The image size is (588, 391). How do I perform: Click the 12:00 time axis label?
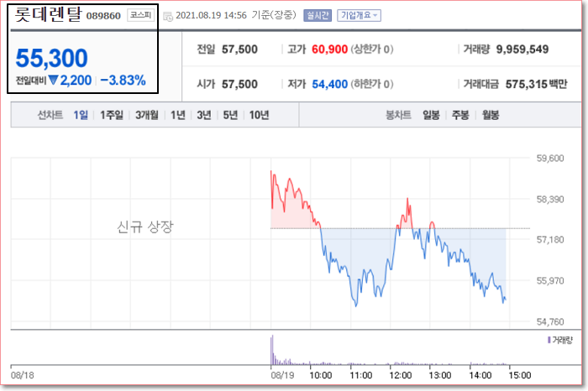(x=400, y=375)
